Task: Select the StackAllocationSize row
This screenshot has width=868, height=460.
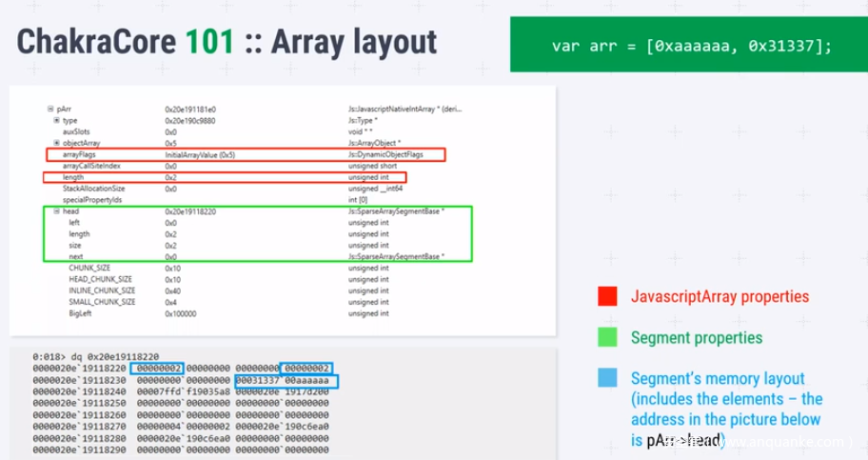Action: 93,189
